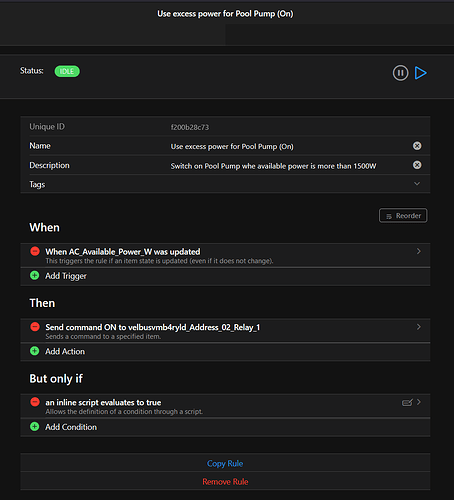The height and width of the screenshot is (500, 454).
Task: Remove the Send command ON action via red minus
Action: click(35, 327)
